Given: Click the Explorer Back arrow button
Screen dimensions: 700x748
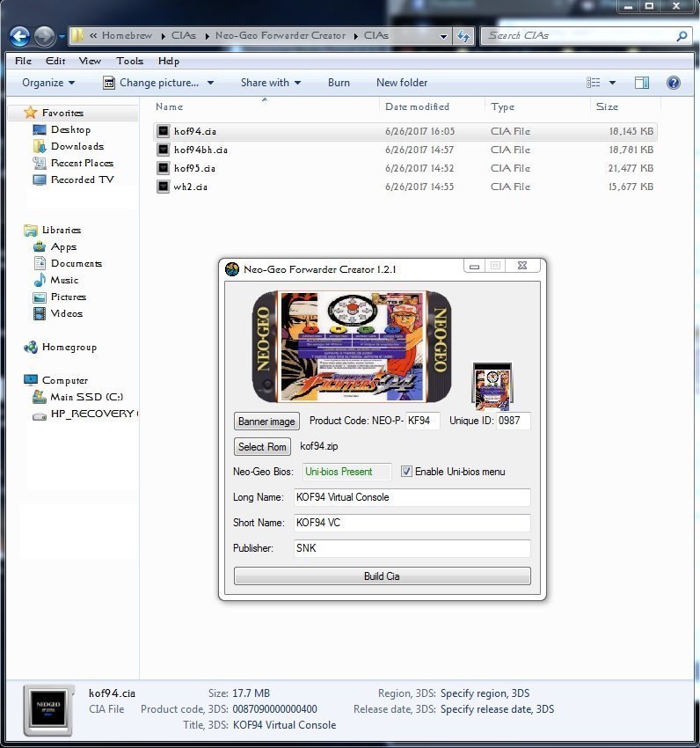Looking at the screenshot, I should tap(20, 36).
